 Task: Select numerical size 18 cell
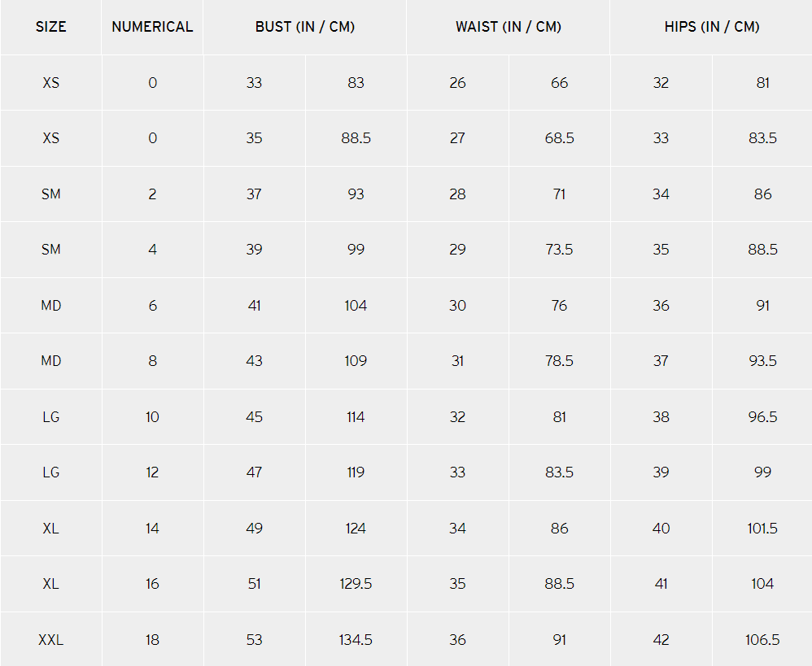pos(152,640)
